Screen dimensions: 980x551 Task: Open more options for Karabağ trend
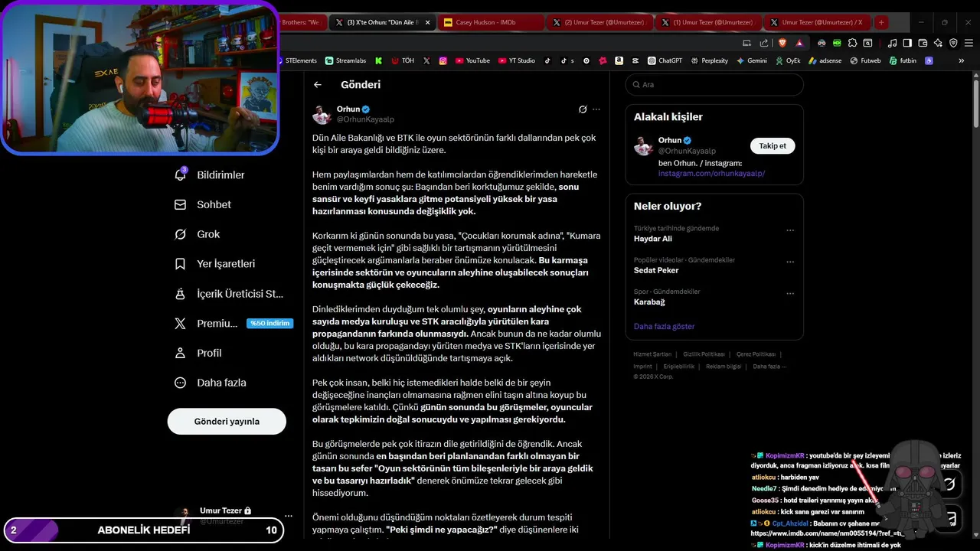tap(790, 293)
